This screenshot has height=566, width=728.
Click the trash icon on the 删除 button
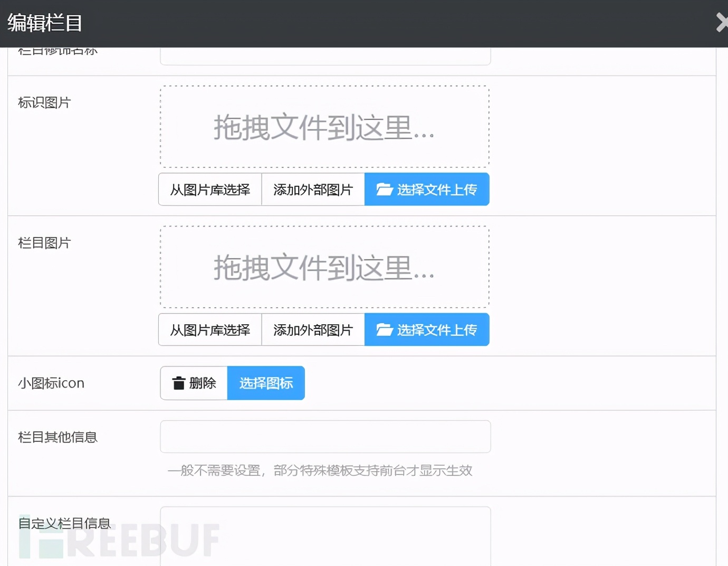point(180,383)
